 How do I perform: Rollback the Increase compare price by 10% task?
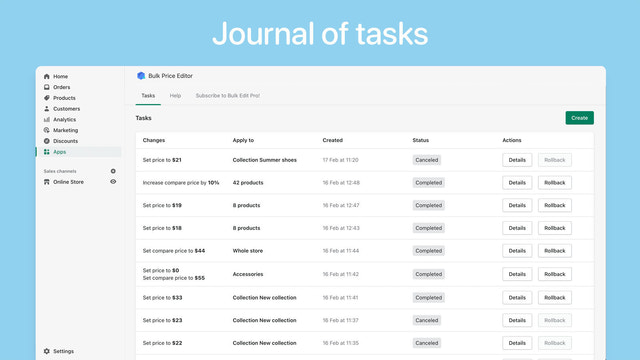point(555,182)
